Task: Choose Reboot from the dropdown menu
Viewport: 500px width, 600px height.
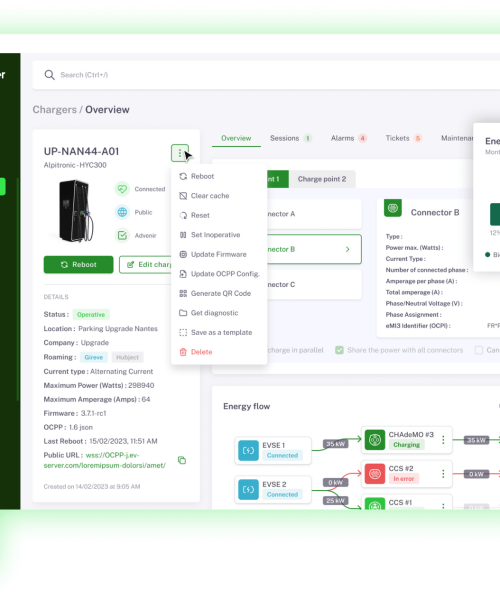Action: click(x=219, y=176)
